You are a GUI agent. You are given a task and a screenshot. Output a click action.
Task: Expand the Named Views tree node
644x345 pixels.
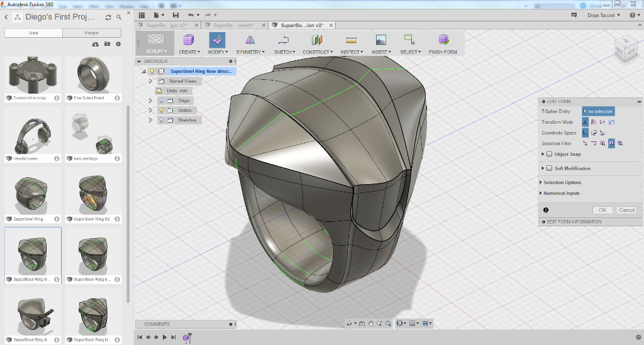(x=150, y=81)
